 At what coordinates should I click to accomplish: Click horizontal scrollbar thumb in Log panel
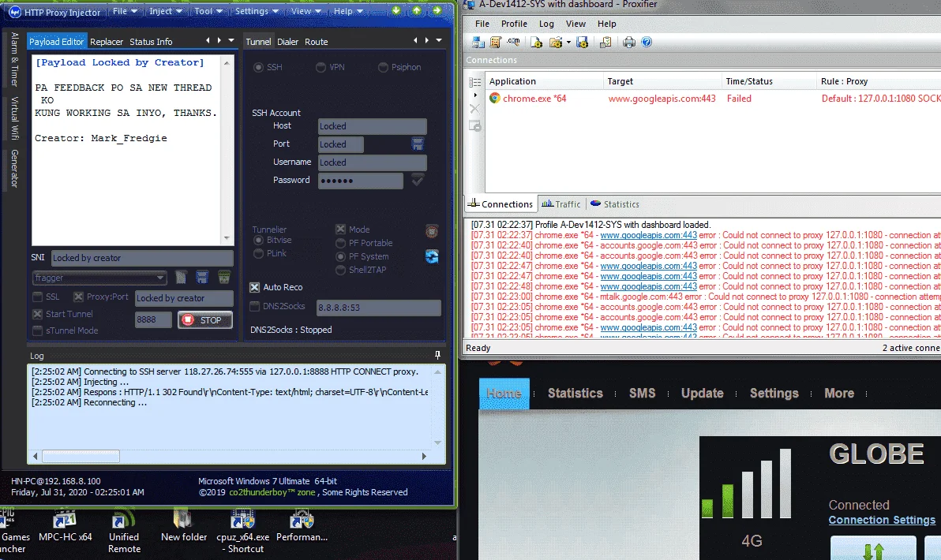(81, 456)
